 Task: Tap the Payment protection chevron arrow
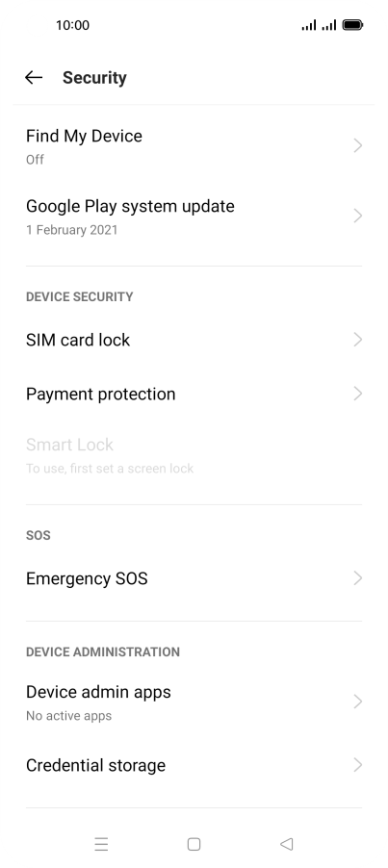point(357,394)
